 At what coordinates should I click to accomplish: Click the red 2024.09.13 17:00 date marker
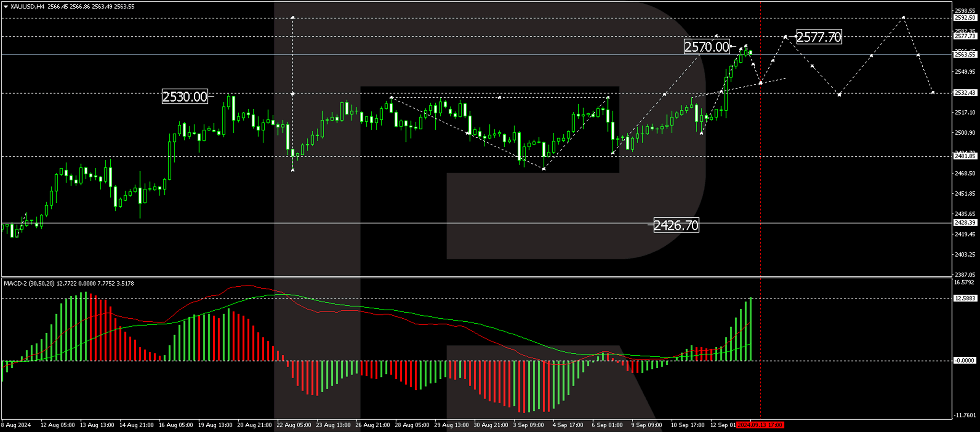pos(760,425)
